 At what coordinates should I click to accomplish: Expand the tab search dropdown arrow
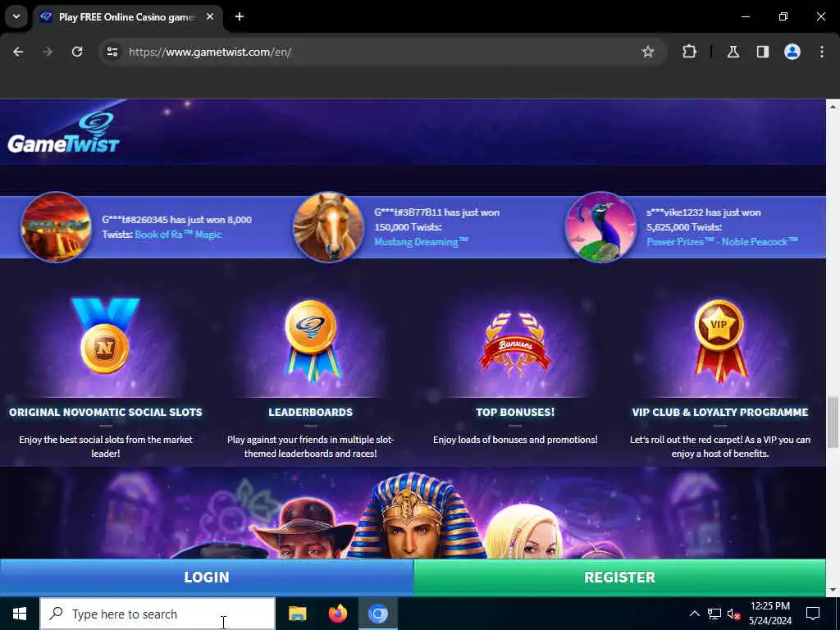click(x=16, y=16)
